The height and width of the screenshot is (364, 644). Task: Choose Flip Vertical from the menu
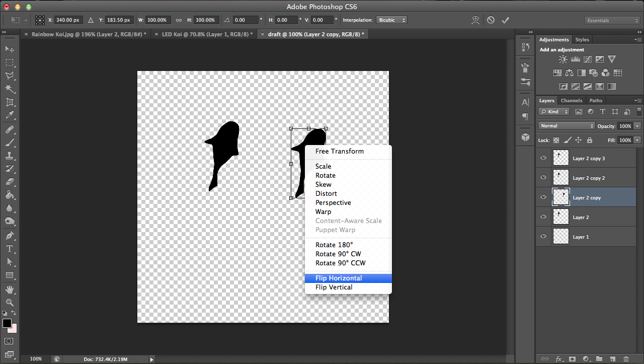click(x=334, y=287)
